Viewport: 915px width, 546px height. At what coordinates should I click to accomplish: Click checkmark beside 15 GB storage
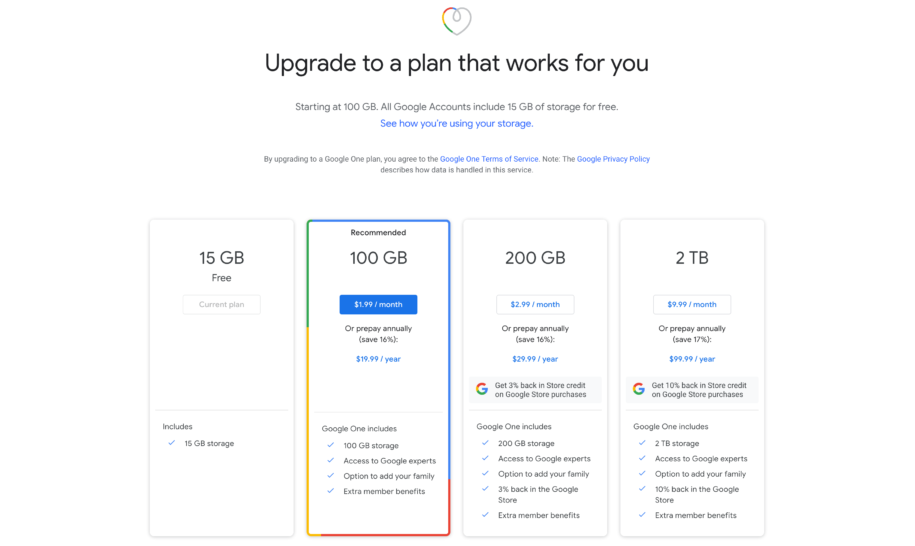pos(172,443)
